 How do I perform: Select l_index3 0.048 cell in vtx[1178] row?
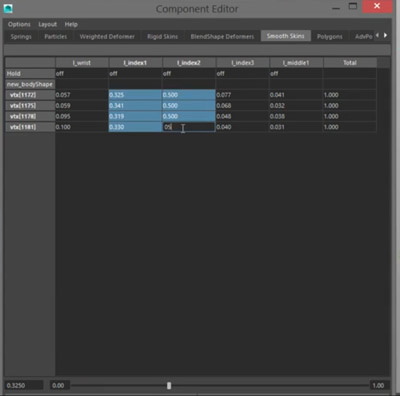[x=243, y=116]
